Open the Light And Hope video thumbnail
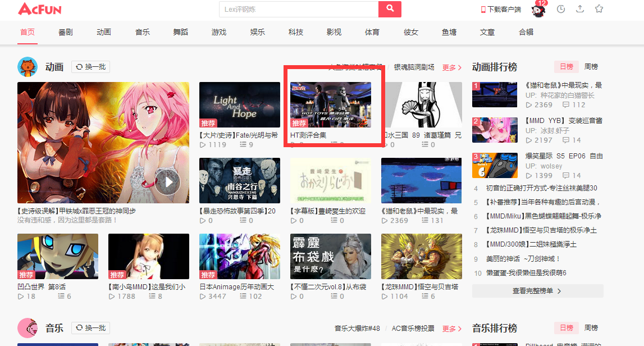The height and width of the screenshot is (346, 644). click(x=239, y=105)
